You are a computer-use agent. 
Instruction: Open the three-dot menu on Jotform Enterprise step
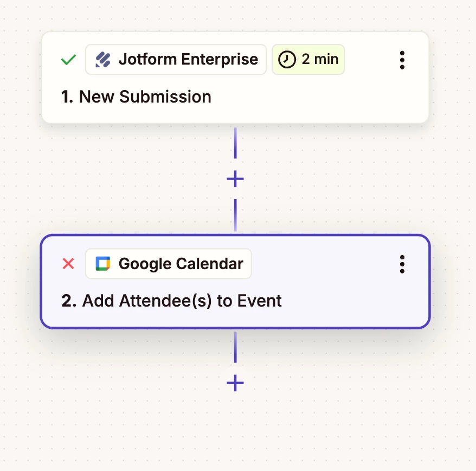tap(402, 60)
